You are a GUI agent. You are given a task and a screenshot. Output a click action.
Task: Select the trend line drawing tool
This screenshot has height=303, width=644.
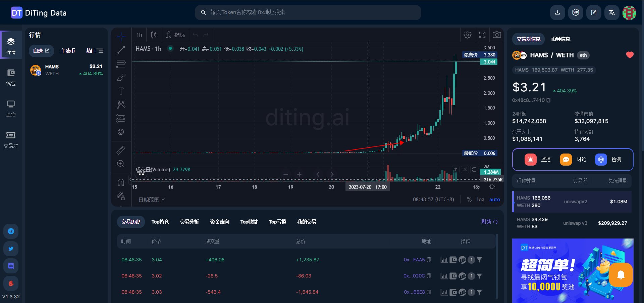point(120,50)
